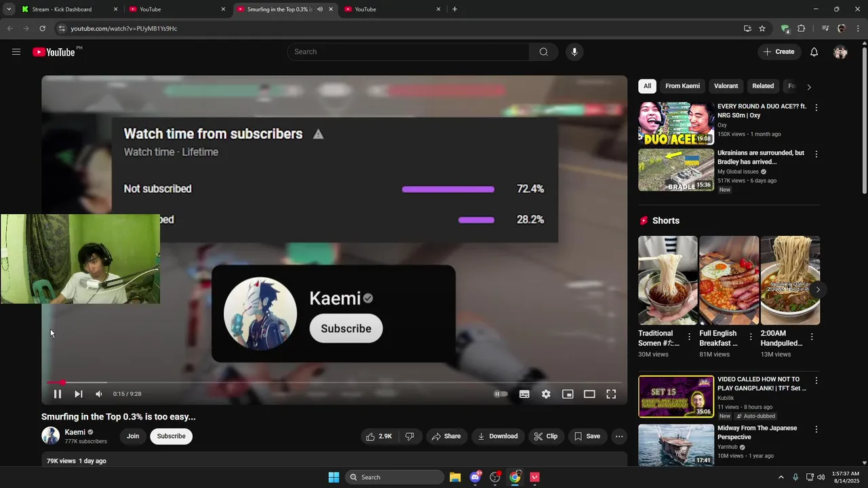Click the Create button
Image resolution: width=868 pixels, height=488 pixels.
coord(779,52)
